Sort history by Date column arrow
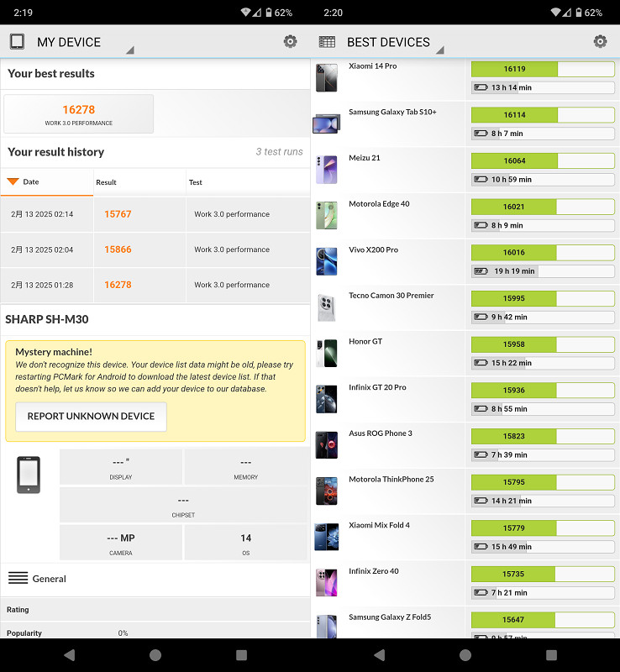The image size is (620, 672). [x=13, y=181]
